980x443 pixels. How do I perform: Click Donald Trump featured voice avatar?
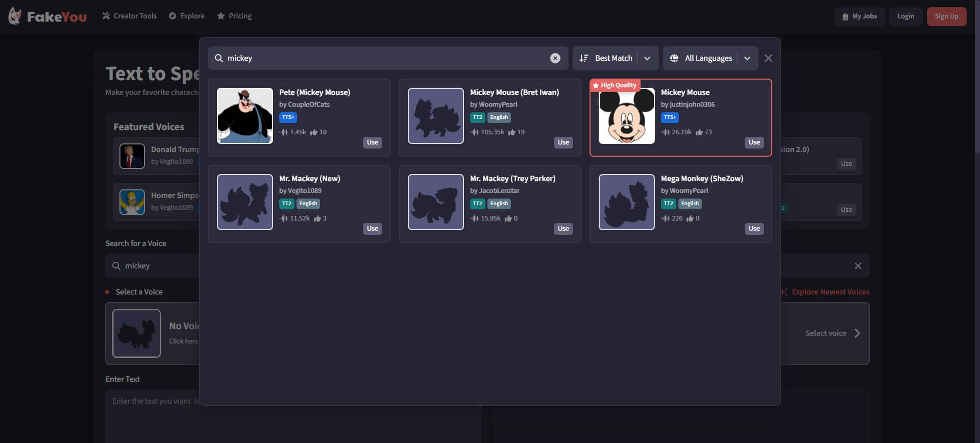pos(132,156)
